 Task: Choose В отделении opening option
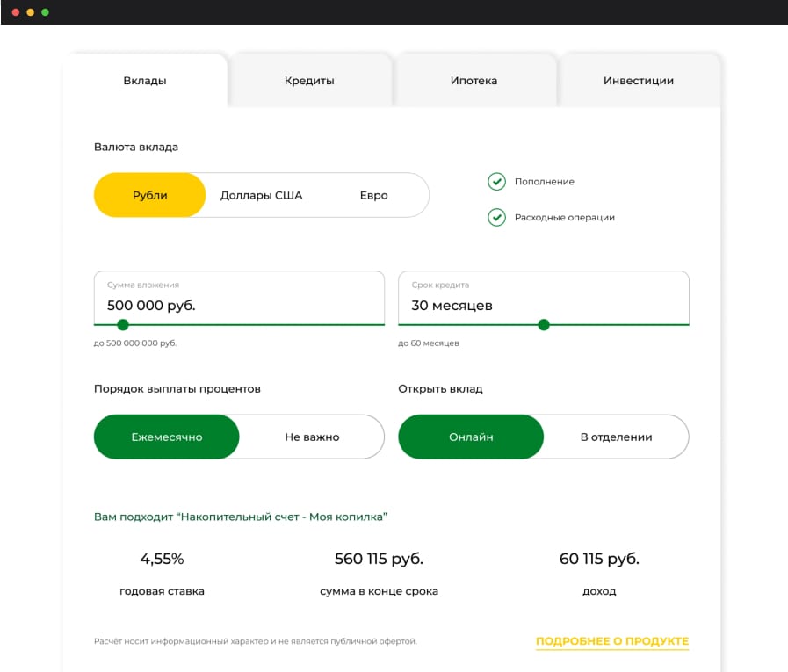[x=616, y=437]
